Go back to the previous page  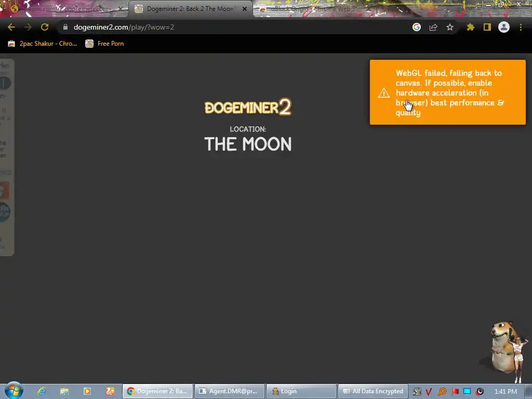11,27
